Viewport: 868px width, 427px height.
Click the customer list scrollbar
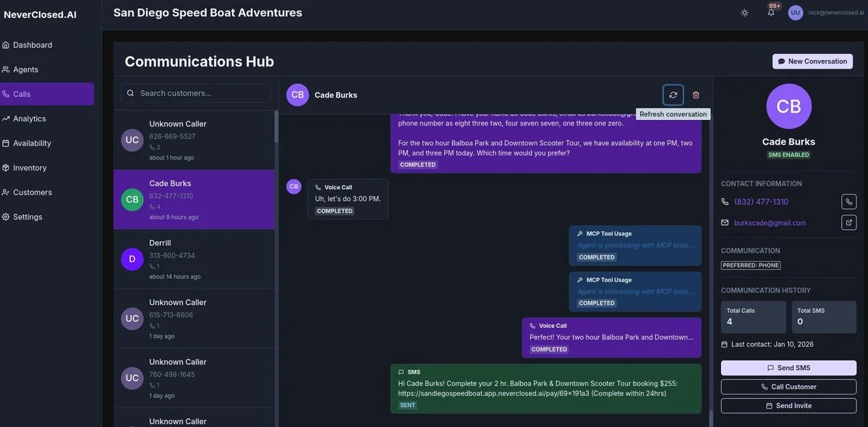(x=276, y=126)
